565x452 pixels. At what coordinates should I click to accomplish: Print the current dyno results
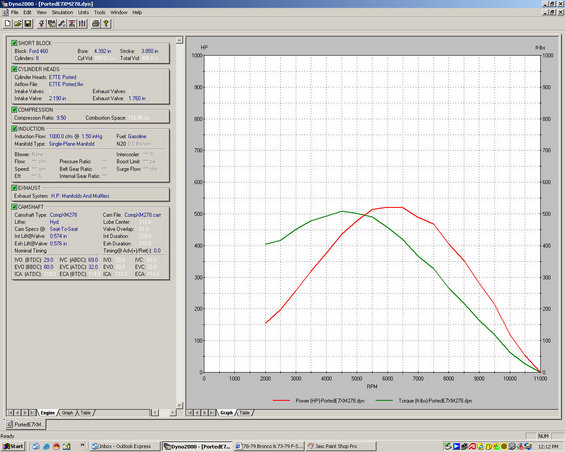(x=95, y=24)
